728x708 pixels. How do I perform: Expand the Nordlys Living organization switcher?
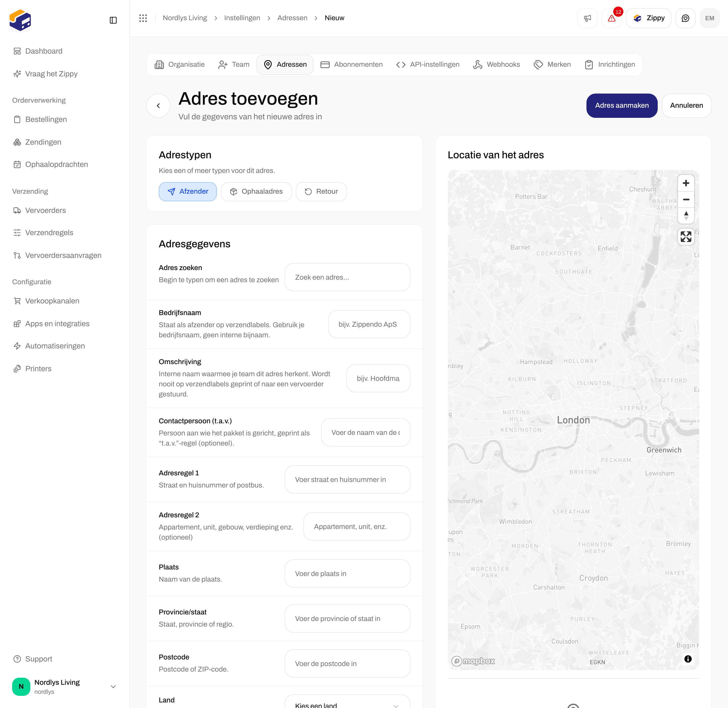tap(65, 687)
